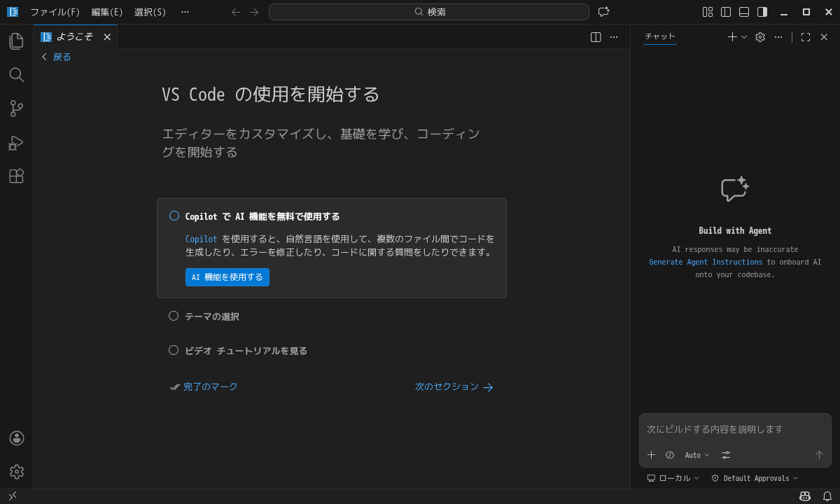Open the remote connection icon in the status bar
840x504 pixels.
pos(13,495)
